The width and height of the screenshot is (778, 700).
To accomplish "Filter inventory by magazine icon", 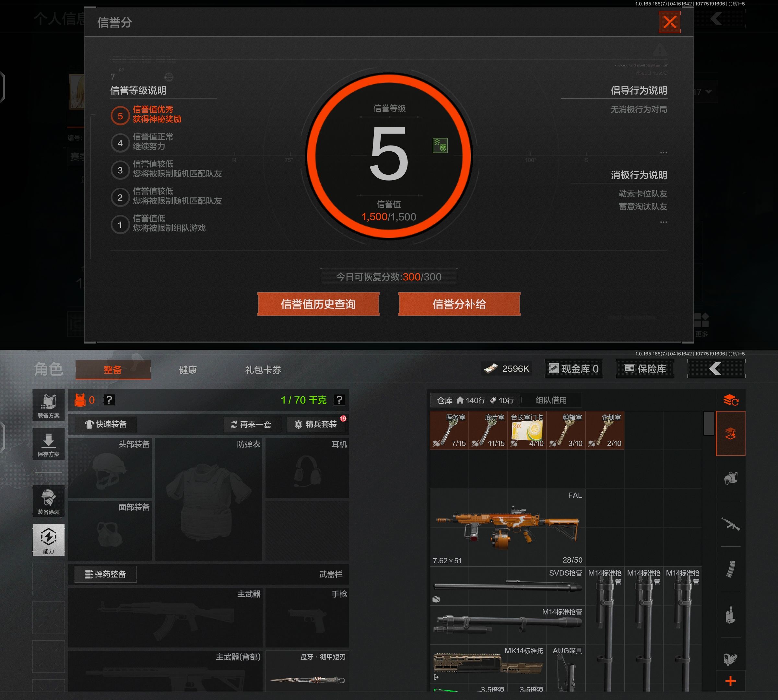I will pos(730,569).
